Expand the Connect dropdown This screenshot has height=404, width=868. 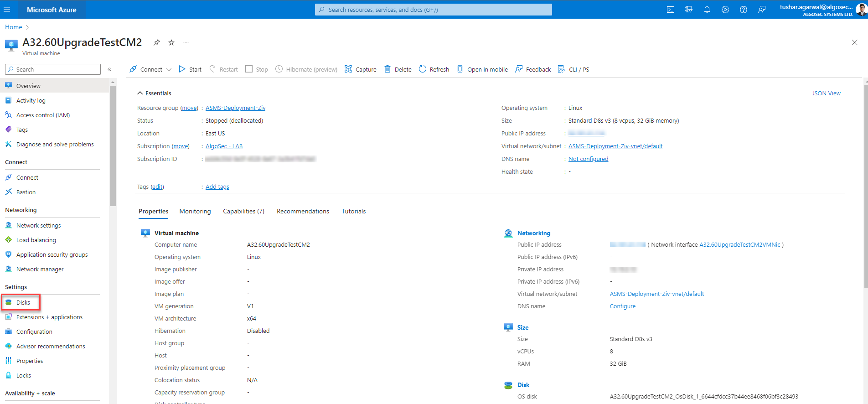(x=169, y=69)
